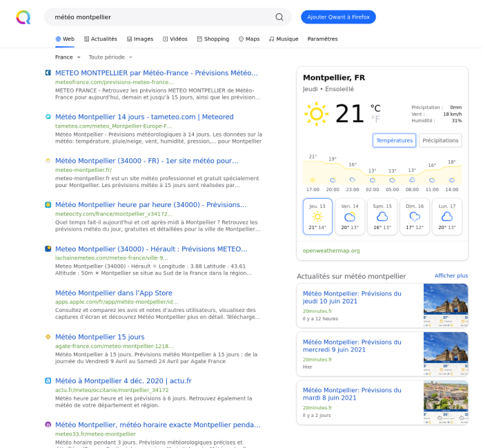The image size is (483, 448).
Task: Click thumbnail of mercredi 9 juin news
Action: (x=446, y=353)
